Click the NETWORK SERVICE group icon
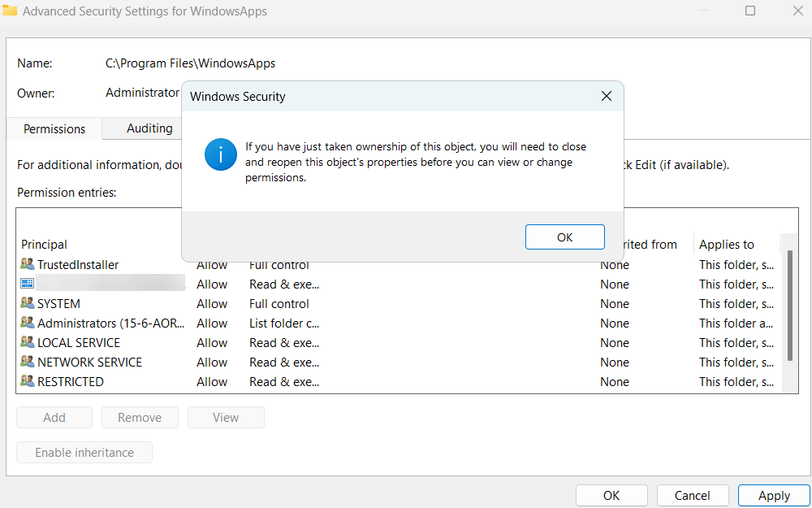The width and height of the screenshot is (812, 508). [x=28, y=362]
